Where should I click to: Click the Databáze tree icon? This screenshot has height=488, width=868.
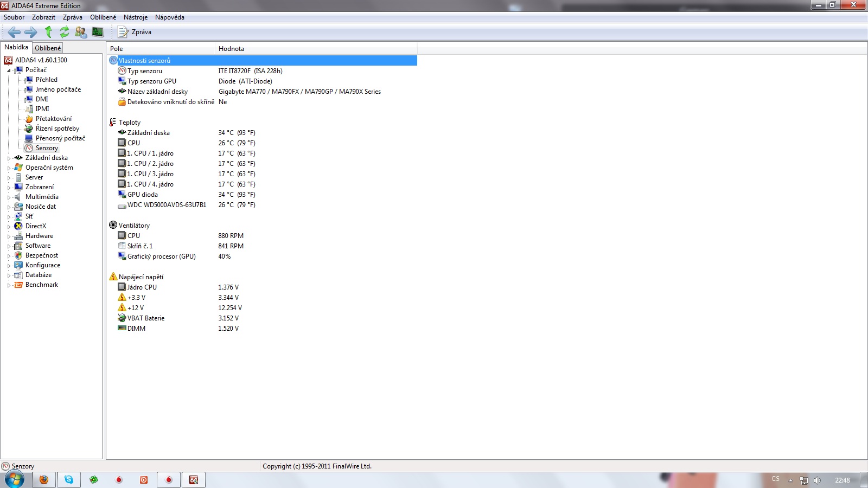[18, 275]
